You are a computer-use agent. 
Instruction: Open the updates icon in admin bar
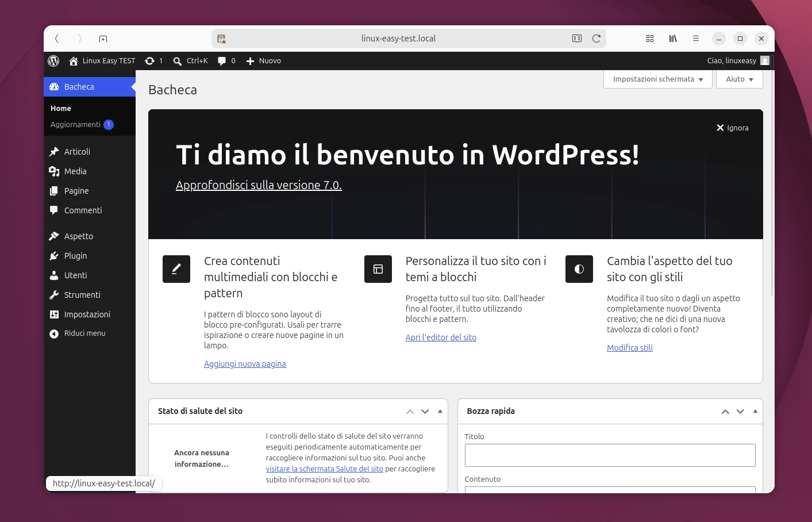(149, 61)
